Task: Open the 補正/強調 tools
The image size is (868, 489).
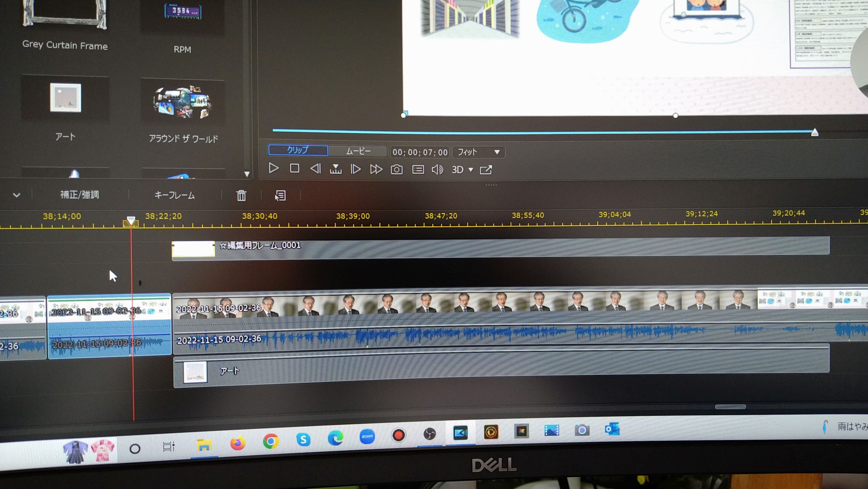Action: click(x=79, y=195)
